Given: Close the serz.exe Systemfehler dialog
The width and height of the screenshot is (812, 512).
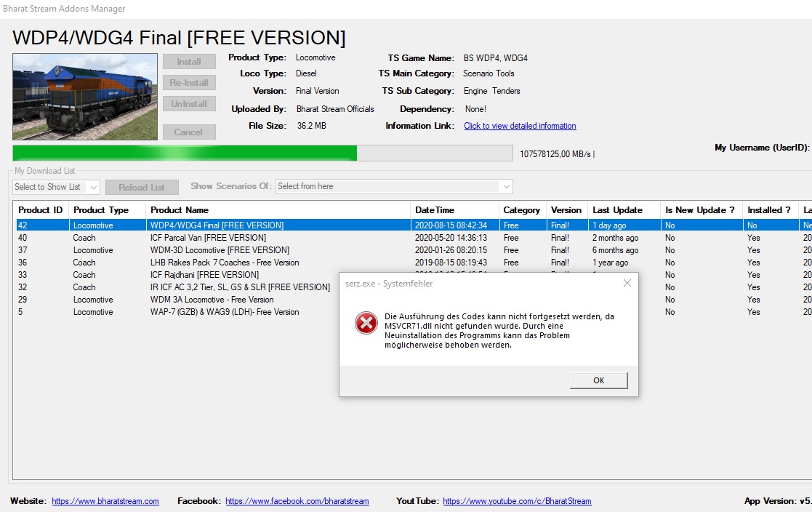Looking at the screenshot, I should coord(627,283).
